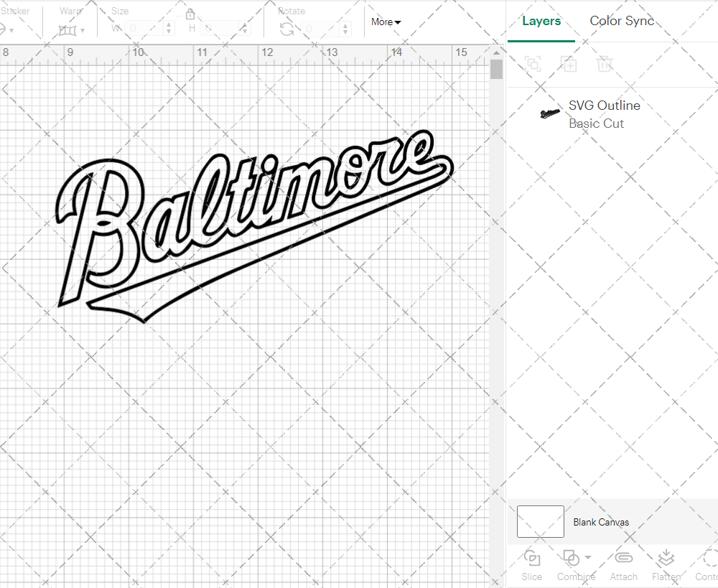The image size is (718, 588).
Task: Select the Slice tool
Action: (531, 565)
